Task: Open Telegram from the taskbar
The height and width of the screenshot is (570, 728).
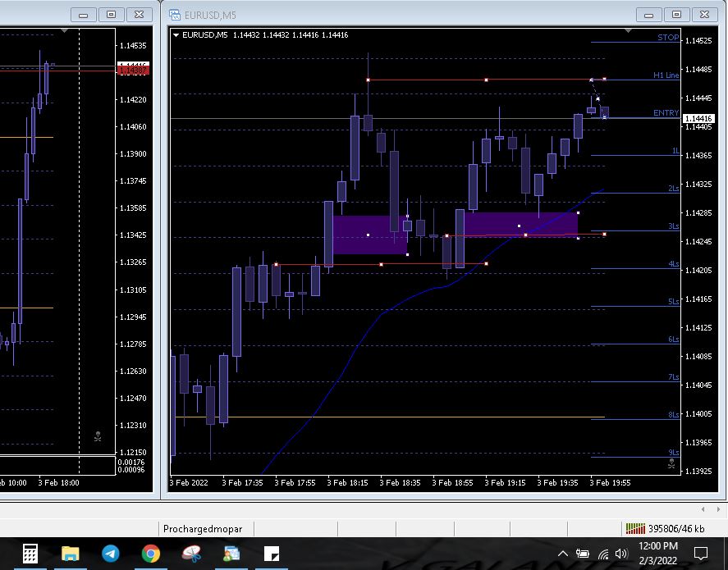Action: pos(111,554)
